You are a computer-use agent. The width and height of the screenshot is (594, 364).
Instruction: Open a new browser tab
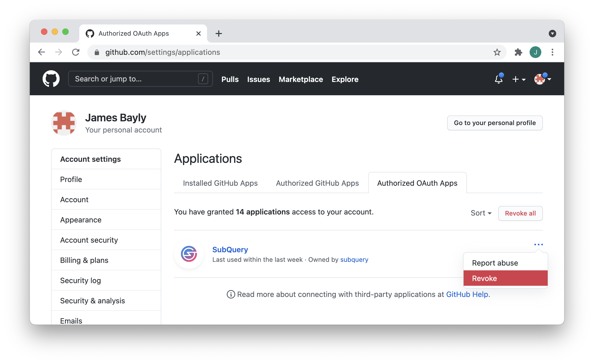click(x=218, y=34)
